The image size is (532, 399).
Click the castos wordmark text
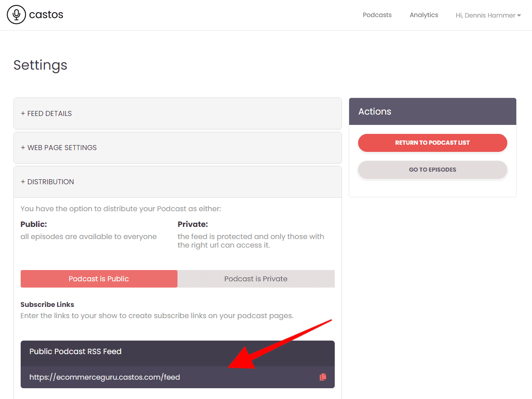tap(46, 14)
